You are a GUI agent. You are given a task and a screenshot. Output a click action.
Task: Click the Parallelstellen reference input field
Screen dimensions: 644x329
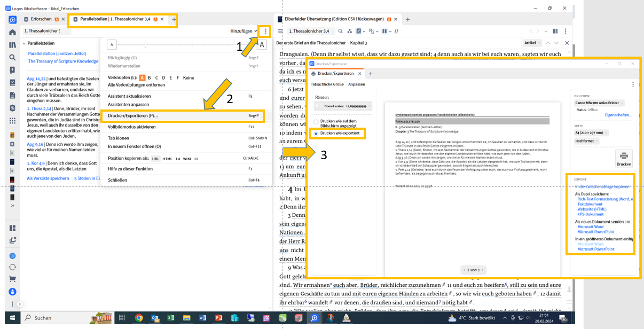click(x=46, y=32)
